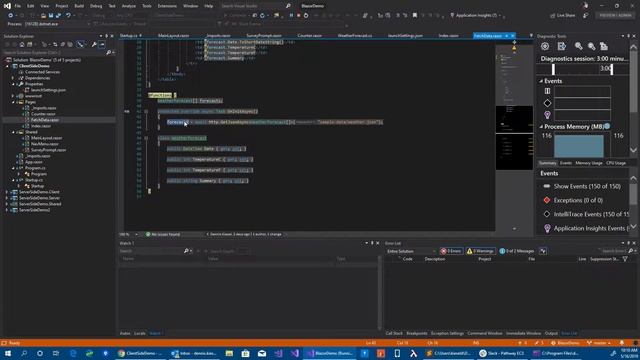Viewport: 640px width, 360px height.
Task: Reset the diagnostics timeline view
Action: 604,46
